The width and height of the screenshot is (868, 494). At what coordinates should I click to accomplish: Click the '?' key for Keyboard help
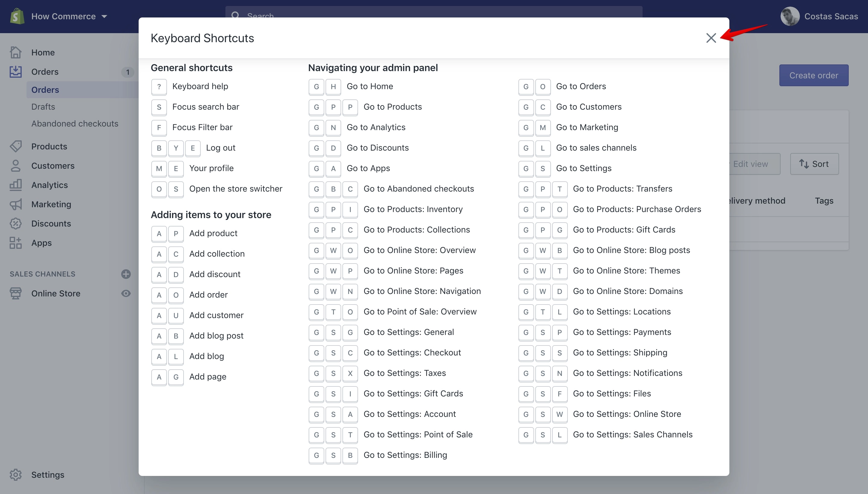pos(159,87)
